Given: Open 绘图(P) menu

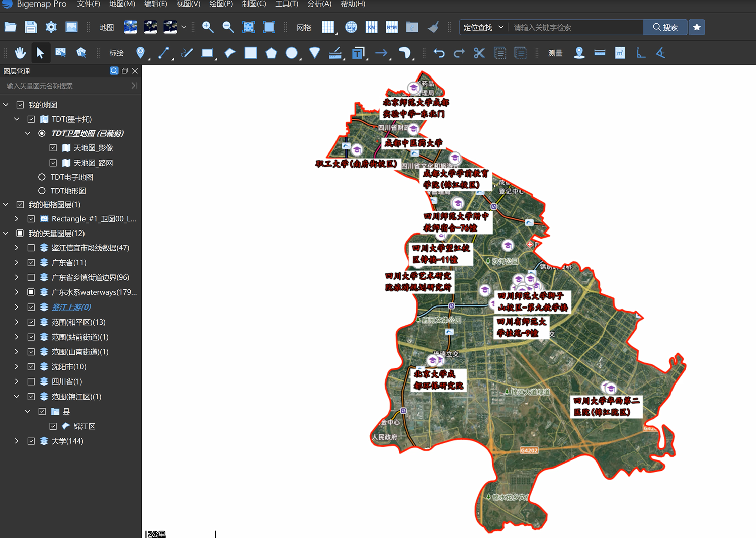Looking at the screenshot, I should 221,4.
